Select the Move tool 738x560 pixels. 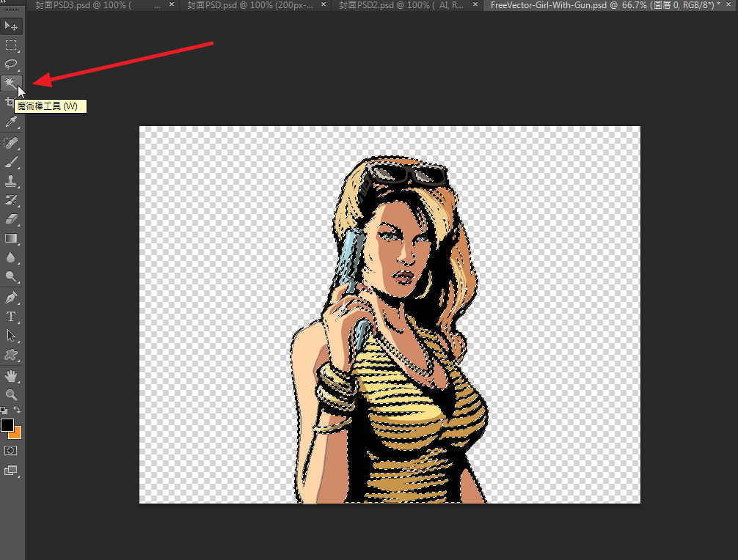pyautogui.click(x=11, y=26)
